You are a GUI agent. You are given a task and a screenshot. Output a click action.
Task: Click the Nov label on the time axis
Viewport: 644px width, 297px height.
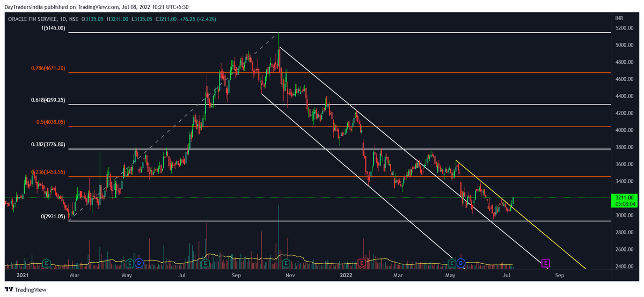click(x=290, y=276)
